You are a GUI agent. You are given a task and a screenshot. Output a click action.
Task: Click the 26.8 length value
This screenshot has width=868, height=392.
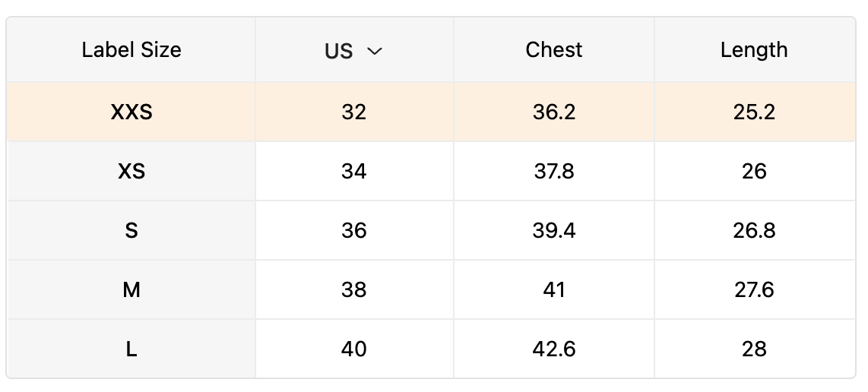pos(754,231)
